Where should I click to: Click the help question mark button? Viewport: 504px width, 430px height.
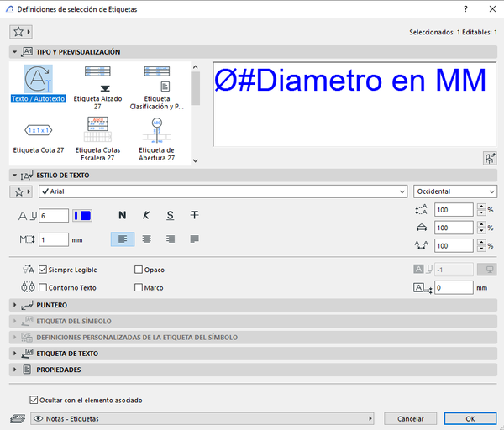(x=465, y=9)
